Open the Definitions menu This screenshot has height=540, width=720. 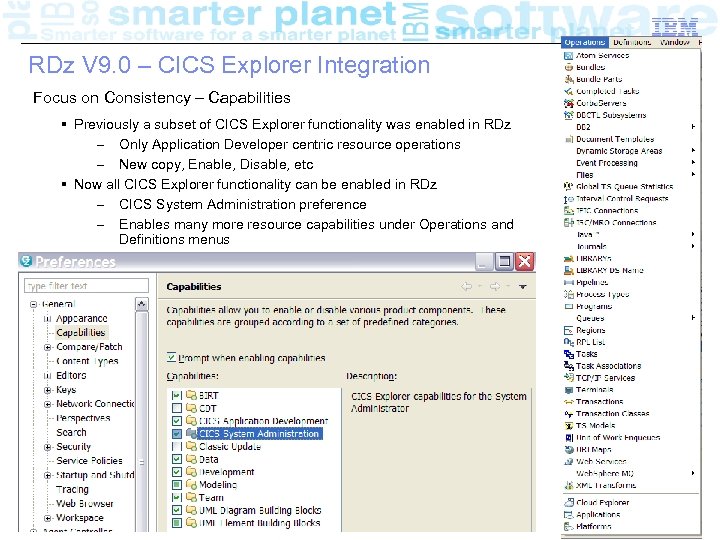coord(632,42)
